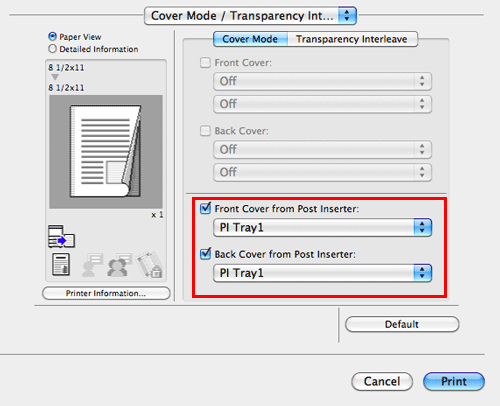This screenshot has width=500, height=406.
Task: Click the grayed single-user authentication icon
Action: point(92,265)
